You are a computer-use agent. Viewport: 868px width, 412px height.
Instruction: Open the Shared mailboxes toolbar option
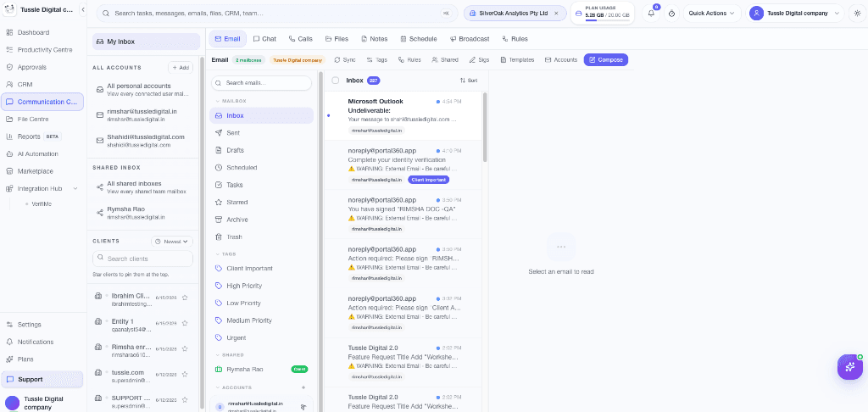point(446,60)
